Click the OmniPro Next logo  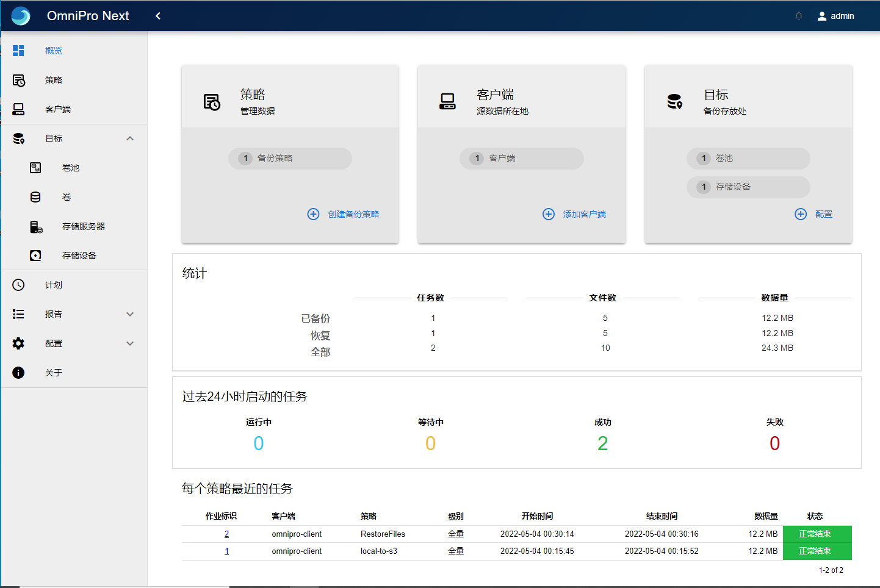point(21,16)
